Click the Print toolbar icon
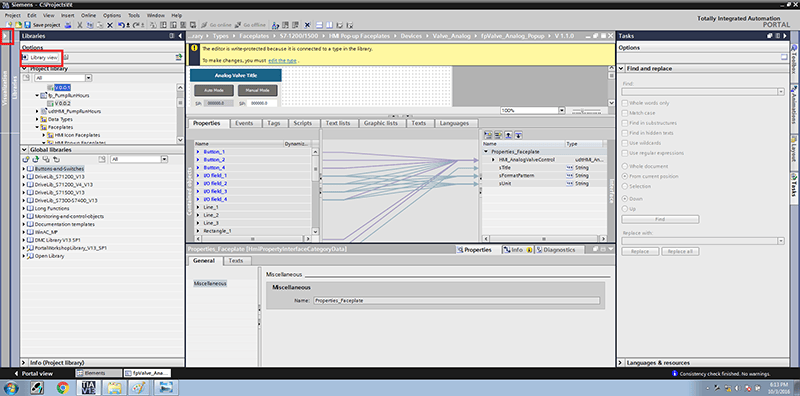 tap(68, 24)
